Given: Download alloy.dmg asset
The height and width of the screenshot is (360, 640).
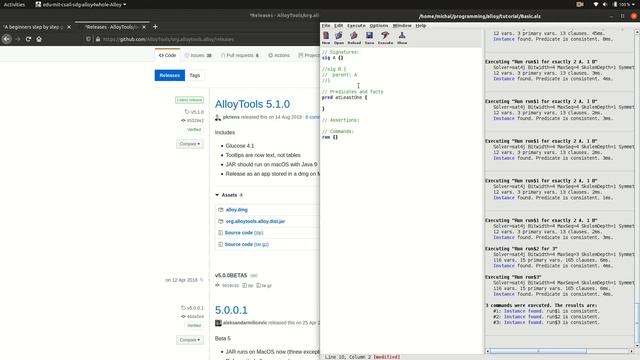Looking at the screenshot, I should pos(237,210).
